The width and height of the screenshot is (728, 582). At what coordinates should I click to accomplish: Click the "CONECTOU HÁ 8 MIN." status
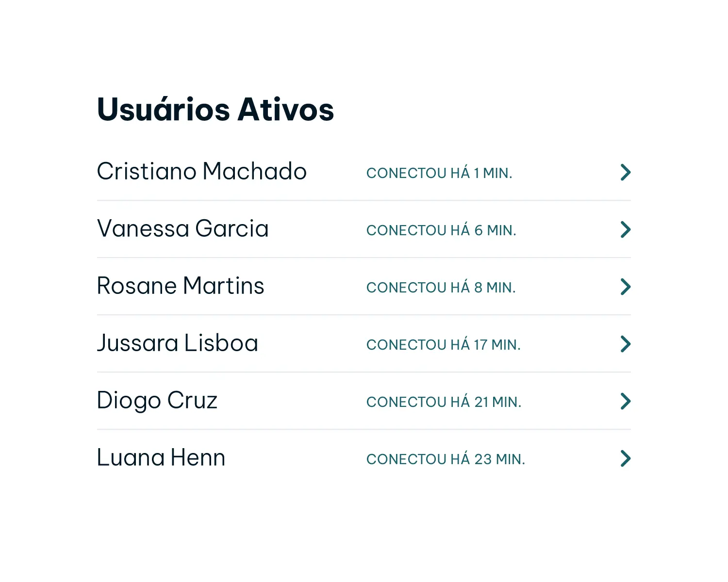click(x=441, y=288)
